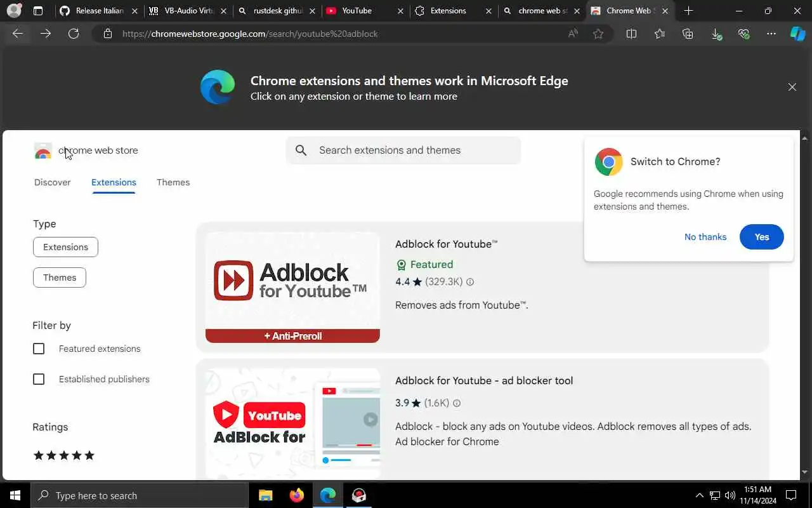Open the Read aloud icon in address bar
This screenshot has width=812, height=508.
(573, 34)
